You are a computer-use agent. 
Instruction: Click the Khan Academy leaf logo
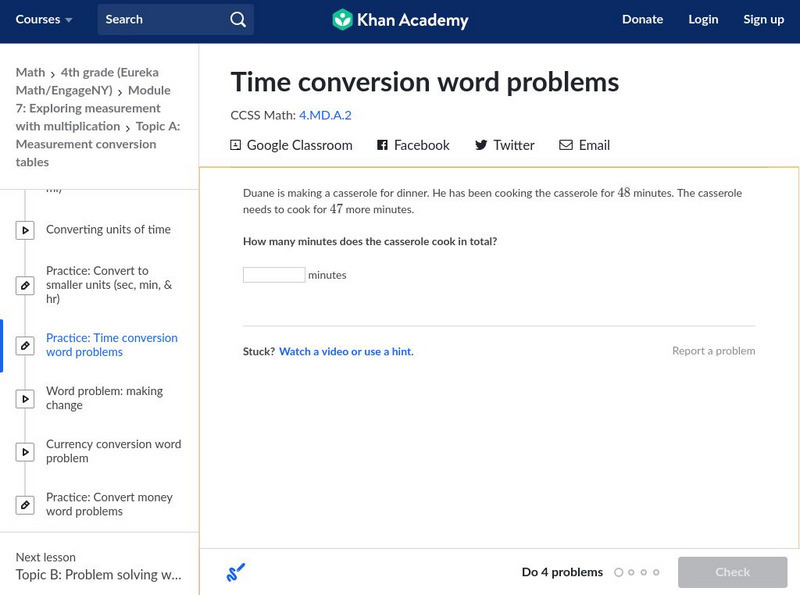pos(345,18)
